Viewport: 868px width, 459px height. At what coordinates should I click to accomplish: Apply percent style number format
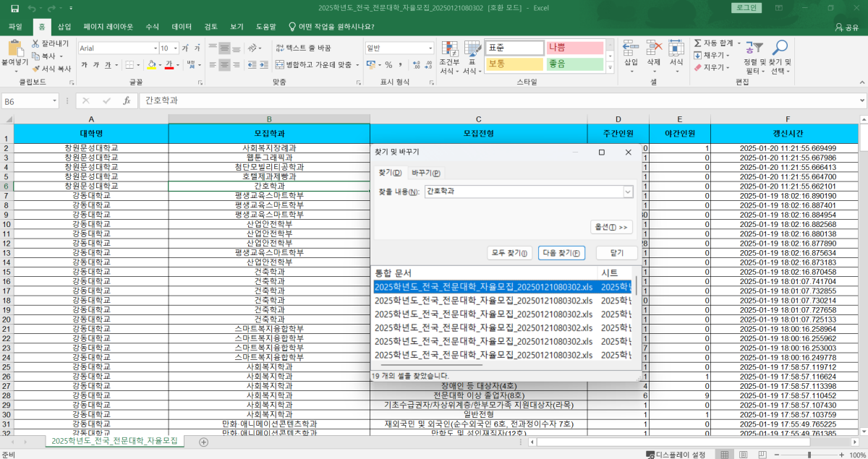[x=388, y=65]
